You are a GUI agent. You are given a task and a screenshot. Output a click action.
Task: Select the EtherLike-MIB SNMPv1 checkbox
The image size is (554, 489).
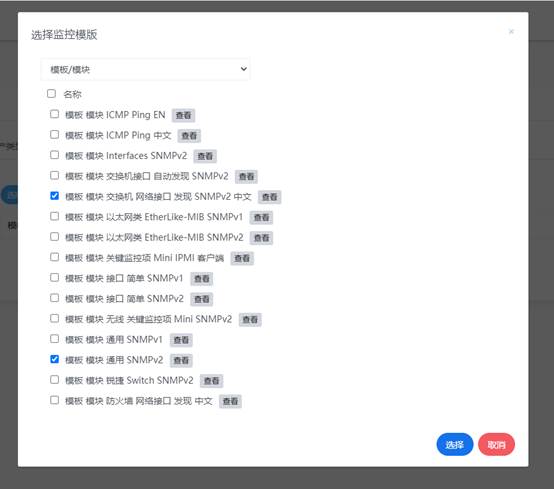pos(54,216)
